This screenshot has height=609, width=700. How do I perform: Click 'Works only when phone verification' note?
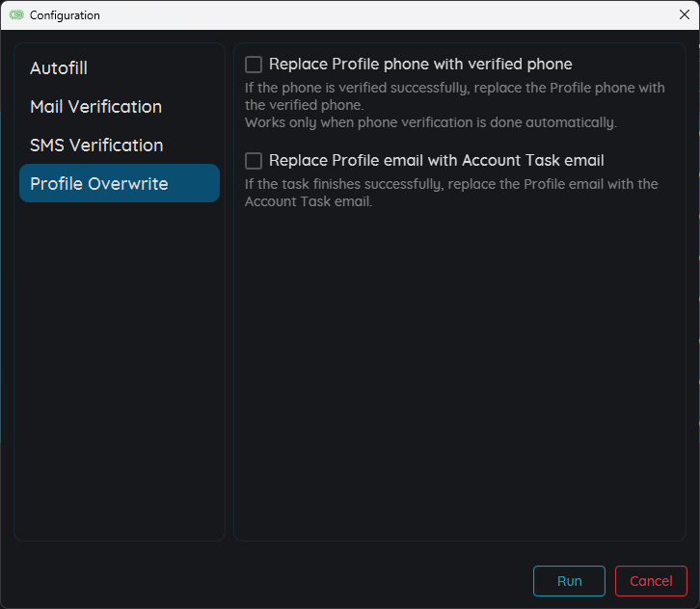tap(430, 122)
